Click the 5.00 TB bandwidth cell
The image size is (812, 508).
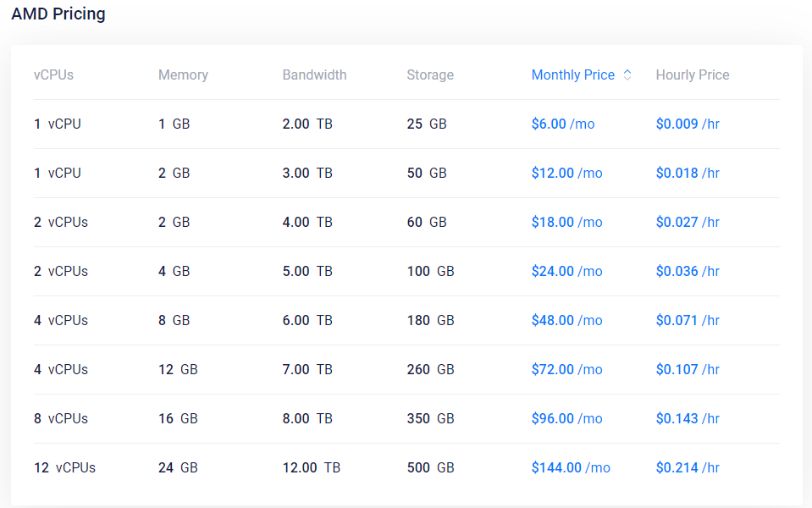click(307, 271)
